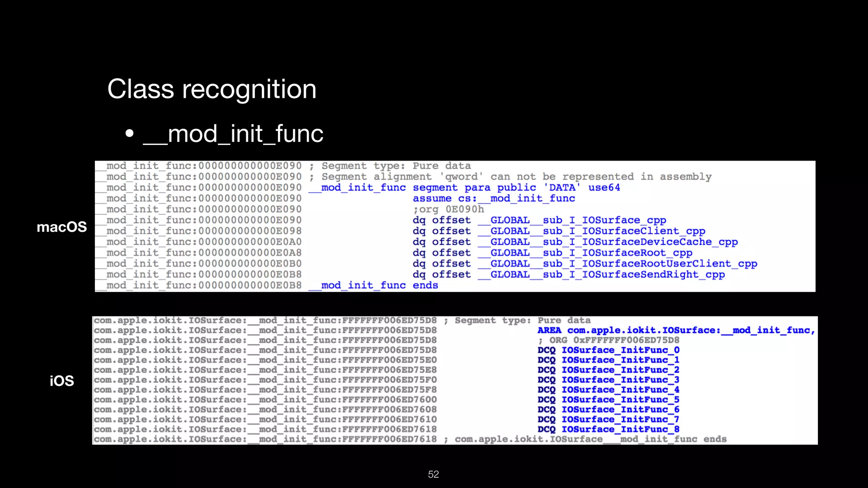Click "segment para public 'DATA' use64" text

[x=516, y=188]
